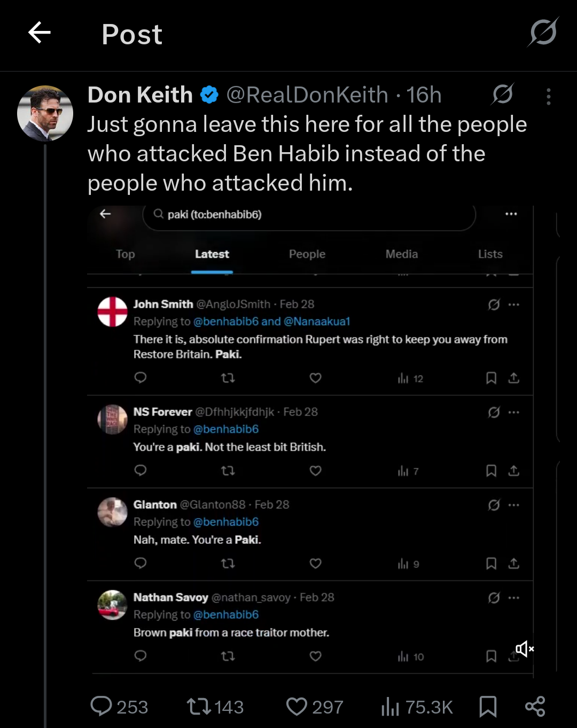Open the three-dot menu on Don Keith's post
The image size is (577, 728).
pyautogui.click(x=548, y=96)
